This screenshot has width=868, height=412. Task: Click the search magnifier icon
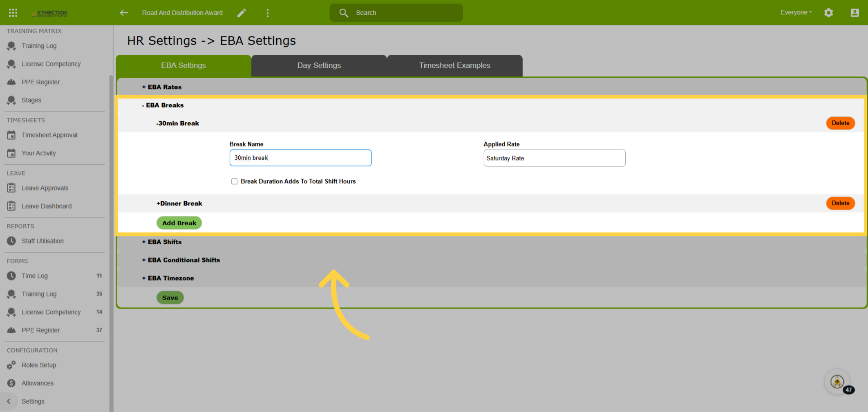(x=344, y=13)
